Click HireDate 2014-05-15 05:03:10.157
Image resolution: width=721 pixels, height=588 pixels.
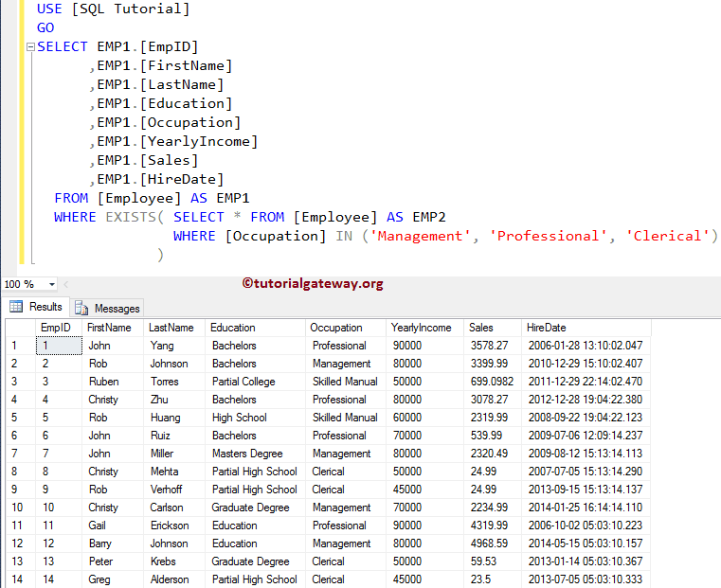(x=586, y=543)
